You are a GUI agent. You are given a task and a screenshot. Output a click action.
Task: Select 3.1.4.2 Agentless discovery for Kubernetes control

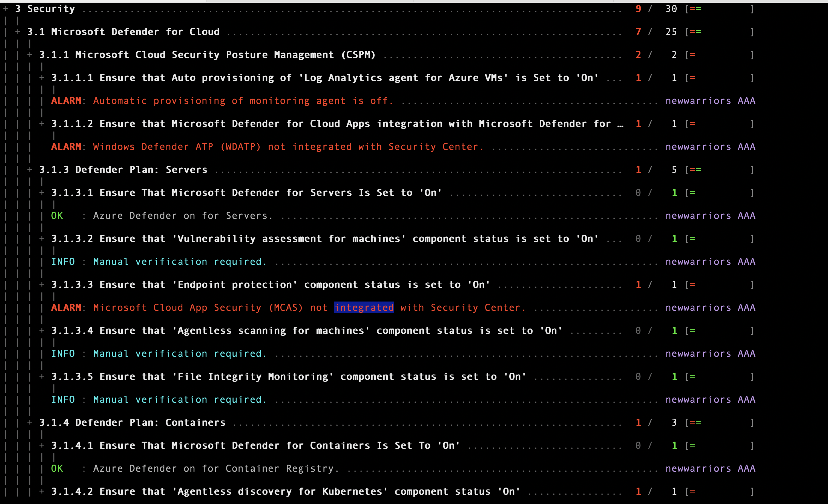pos(286,492)
